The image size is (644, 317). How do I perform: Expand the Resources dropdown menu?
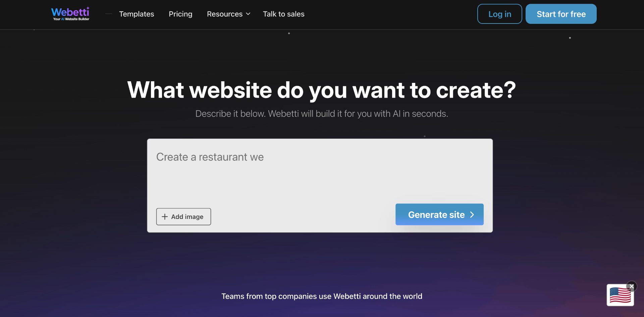229,14
